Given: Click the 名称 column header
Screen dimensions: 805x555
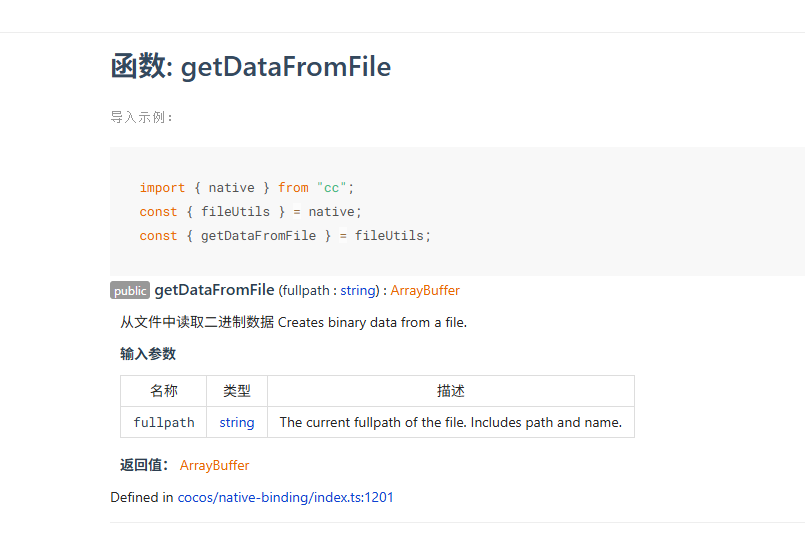Looking at the screenshot, I should click(x=164, y=391).
